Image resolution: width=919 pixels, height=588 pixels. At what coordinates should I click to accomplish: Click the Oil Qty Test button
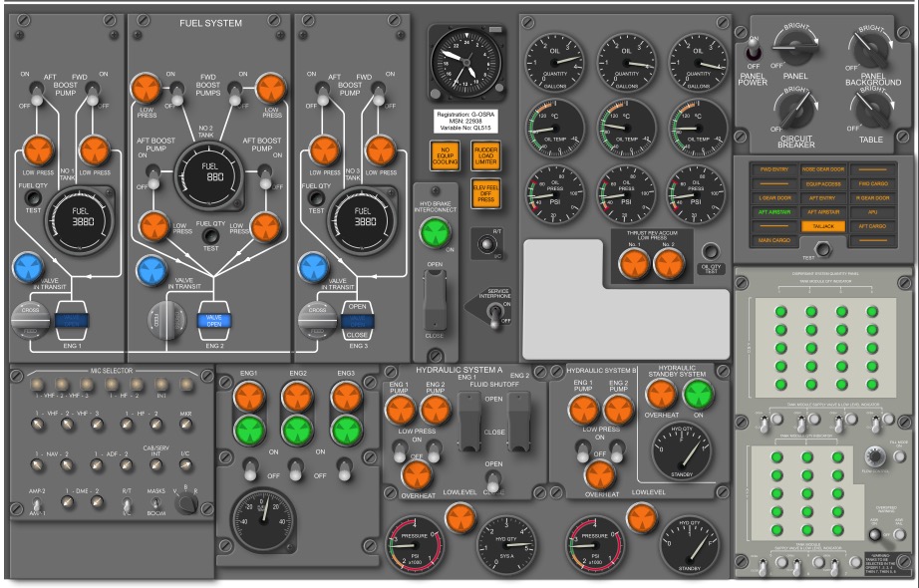710,249
